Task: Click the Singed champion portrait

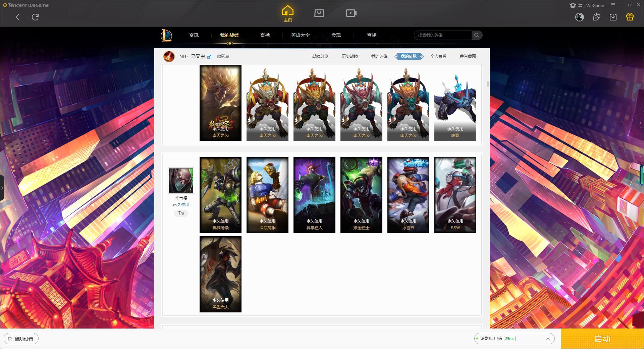Action: pyautogui.click(x=181, y=181)
